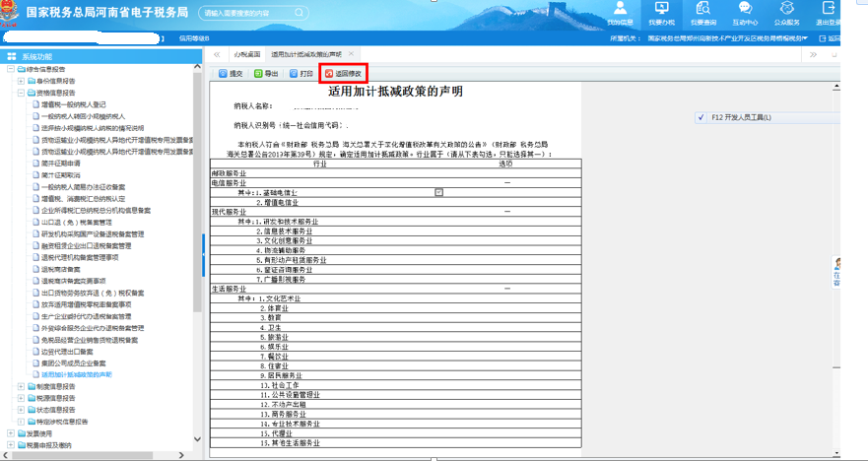Viewport: 868px width, 461px height.
Task: Open 我要查询 in the header
Action: (x=702, y=13)
